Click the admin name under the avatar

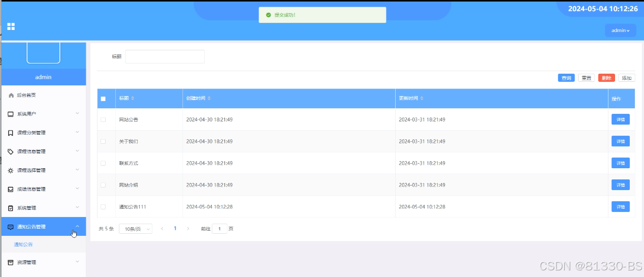pyautogui.click(x=43, y=77)
